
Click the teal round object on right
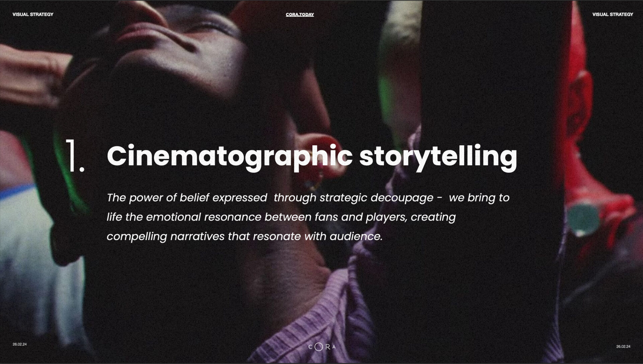(583, 217)
